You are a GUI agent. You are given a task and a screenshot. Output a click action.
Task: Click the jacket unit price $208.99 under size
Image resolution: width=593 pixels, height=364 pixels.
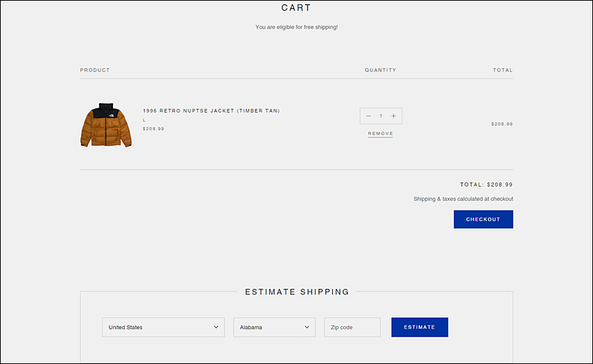coord(153,129)
